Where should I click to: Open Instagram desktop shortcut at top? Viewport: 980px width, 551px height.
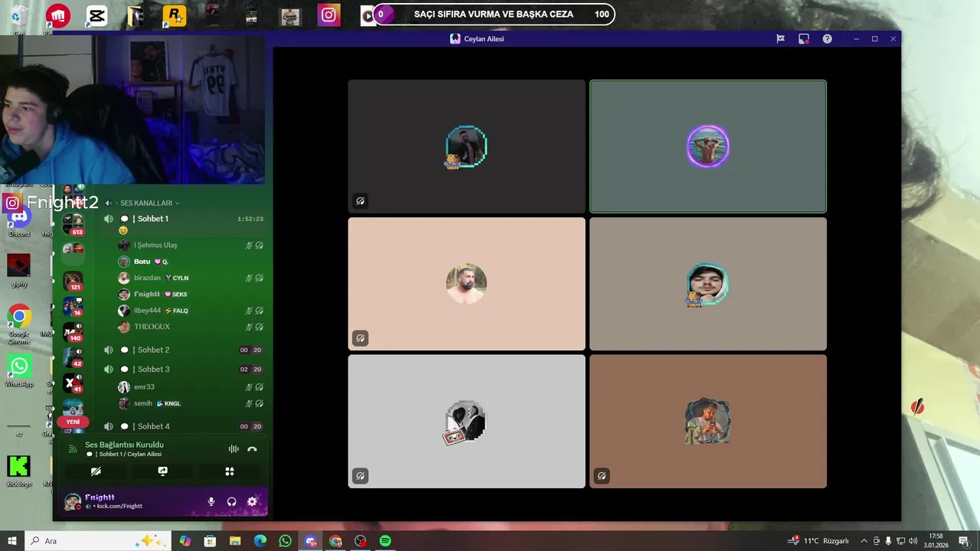329,15
